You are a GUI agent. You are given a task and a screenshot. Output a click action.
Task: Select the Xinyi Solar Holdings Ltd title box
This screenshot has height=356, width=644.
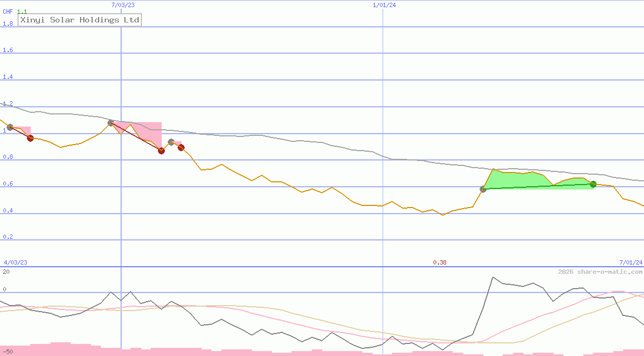click(79, 20)
